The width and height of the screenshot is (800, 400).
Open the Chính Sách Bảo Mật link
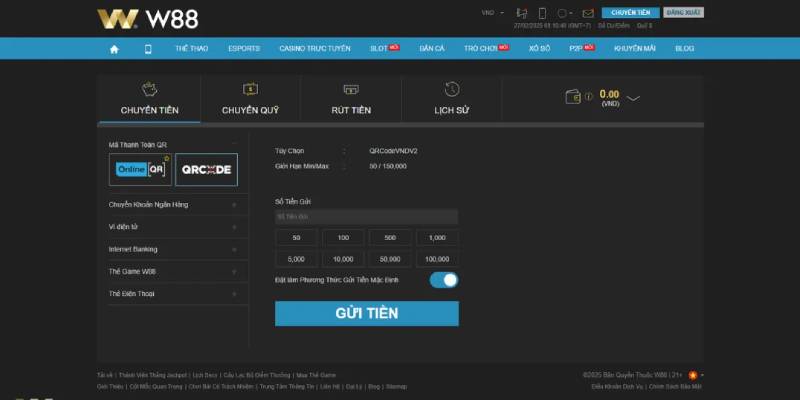tap(675, 387)
